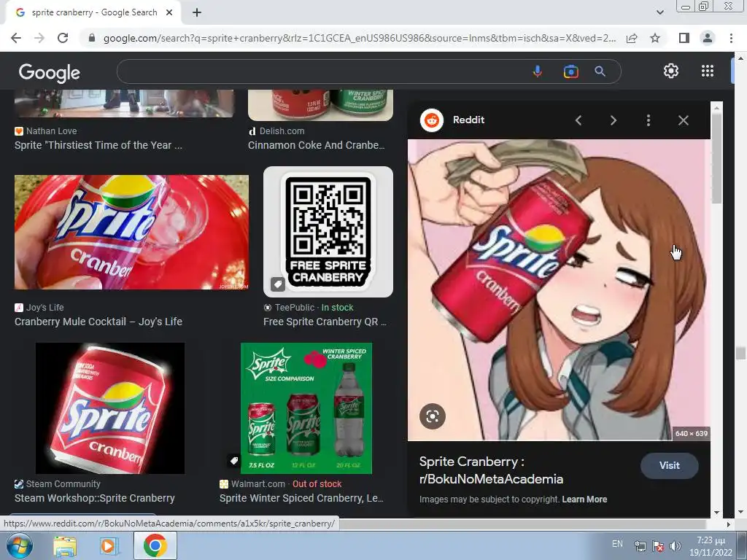Open the Chrome three-dot menu
The image size is (747, 560).
pos(731,38)
